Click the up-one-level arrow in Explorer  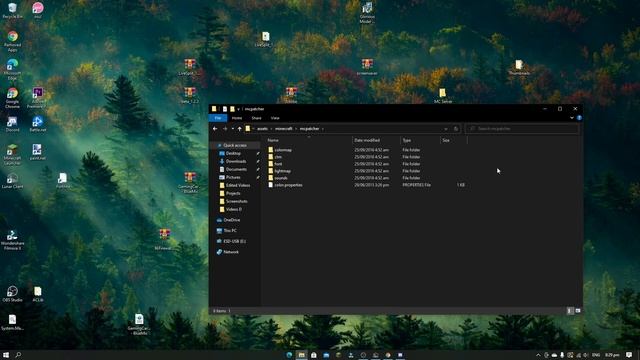240,129
